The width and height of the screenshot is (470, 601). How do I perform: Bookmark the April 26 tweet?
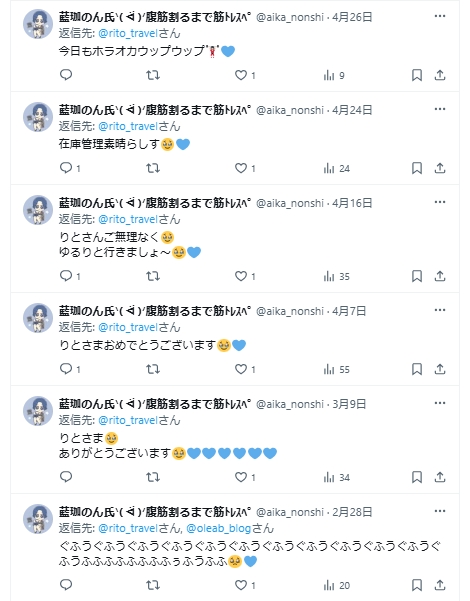coord(417,75)
